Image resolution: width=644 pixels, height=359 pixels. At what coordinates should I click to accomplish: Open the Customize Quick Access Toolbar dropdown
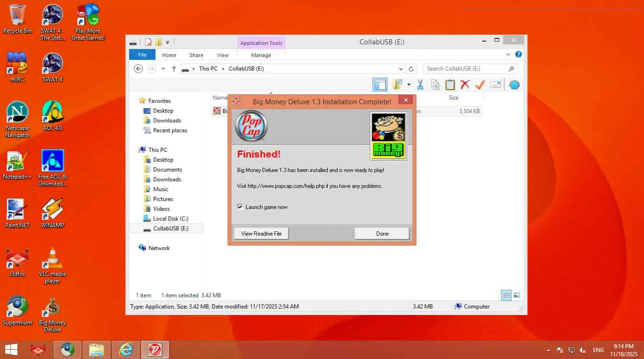pos(168,42)
